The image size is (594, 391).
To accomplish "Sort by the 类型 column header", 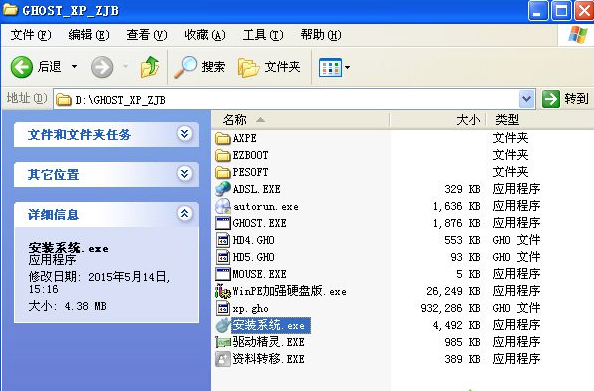I will click(x=539, y=120).
